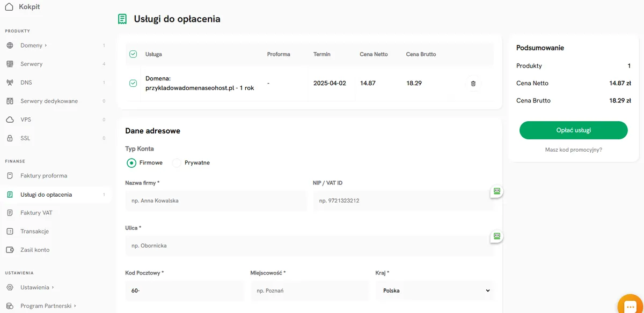Open the Kraj country dropdown
Image resolution: width=644 pixels, height=313 pixels.
click(x=434, y=290)
